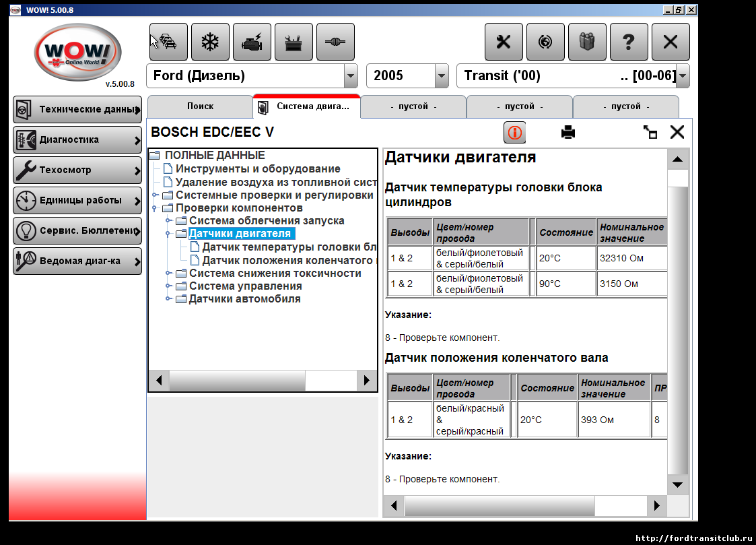Image resolution: width=756 pixels, height=545 pixels.
Task: Open the crossed tools settings icon
Action: [x=504, y=42]
